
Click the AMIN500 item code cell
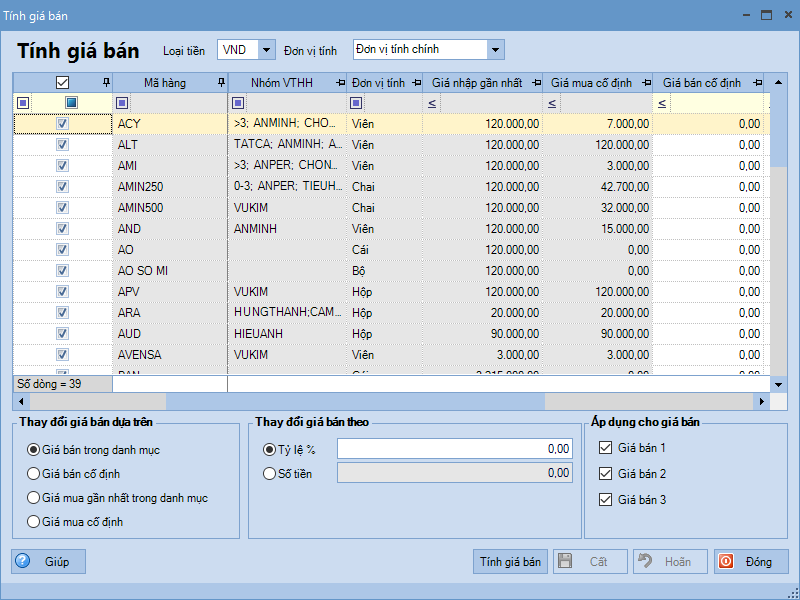tap(170, 208)
